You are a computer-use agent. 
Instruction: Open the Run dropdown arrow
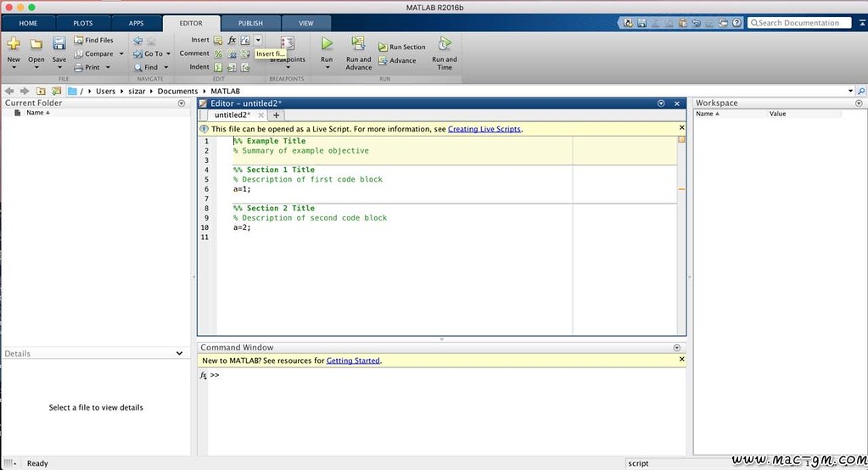328,68
